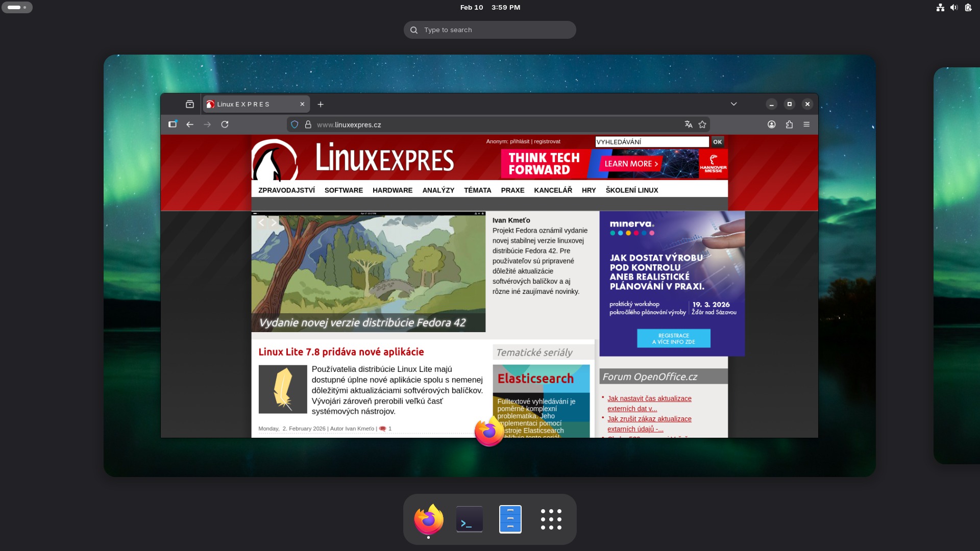Open the translate page icon
This screenshot has width=980, height=551.
coord(689,124)
